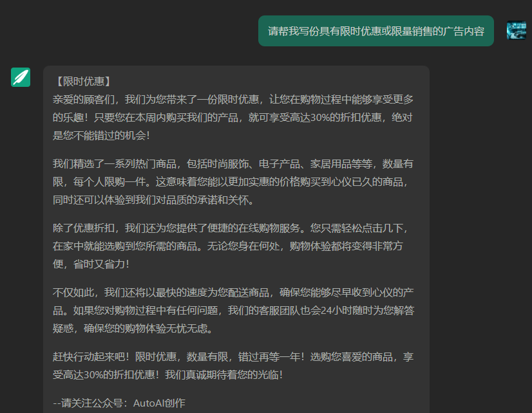Click the paragraph beginning with 亲爱的顾客们

[232, 117]
